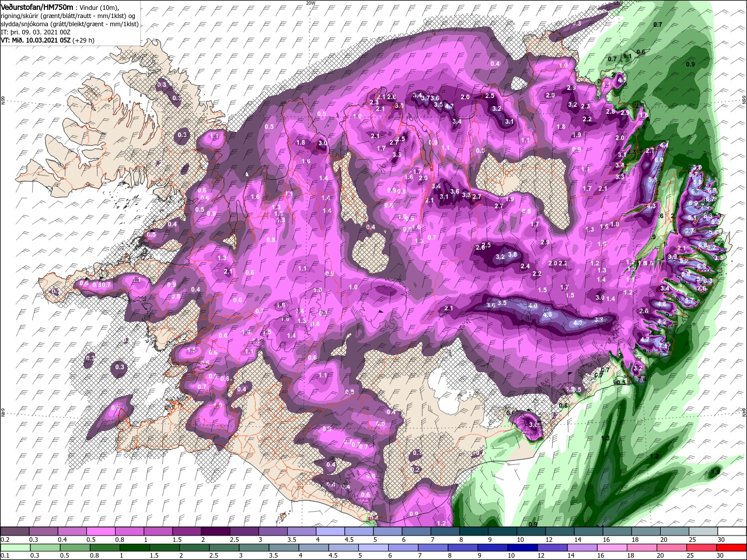Click the '0.2' label on the snow scale legend
This screenshot has height=560, width=747.
[5, 540]
